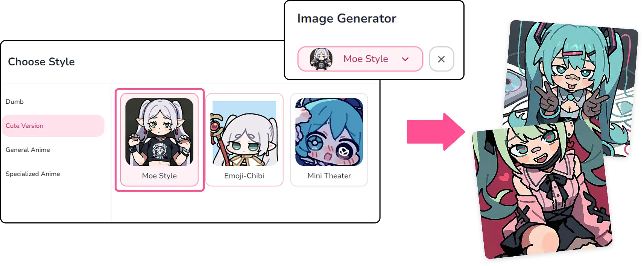Screen dimensions: 644x266
Task: Click the Mini Theater blue-haired image
Action: click(x=329, y=132)
